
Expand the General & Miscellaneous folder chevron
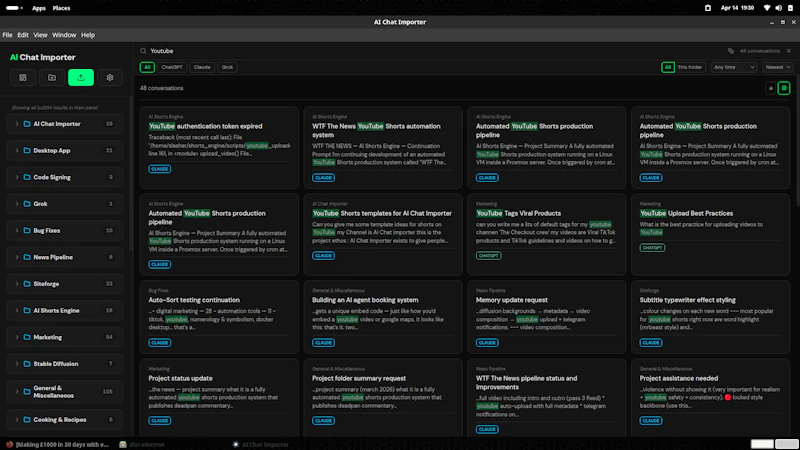click(x=17, y=392)
